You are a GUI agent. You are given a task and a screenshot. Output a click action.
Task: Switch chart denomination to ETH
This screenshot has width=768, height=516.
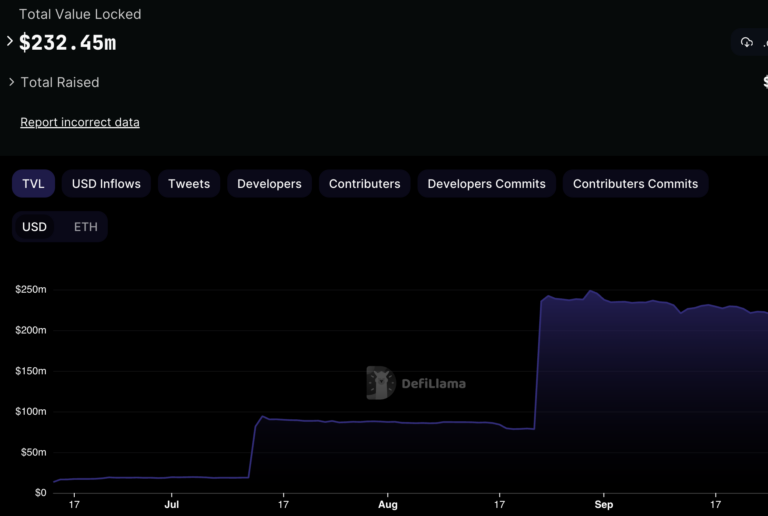tap(86, 227)
